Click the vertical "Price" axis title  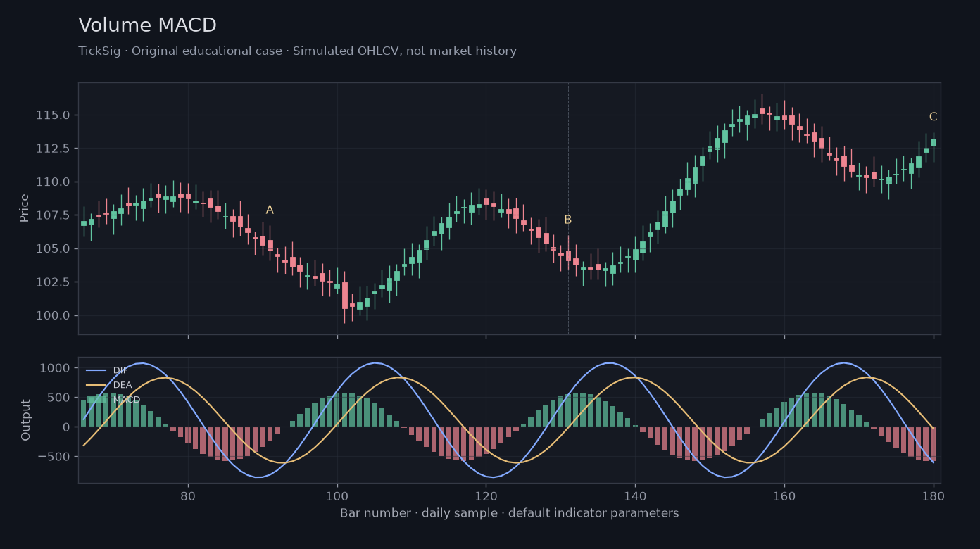tap(25, 208)
